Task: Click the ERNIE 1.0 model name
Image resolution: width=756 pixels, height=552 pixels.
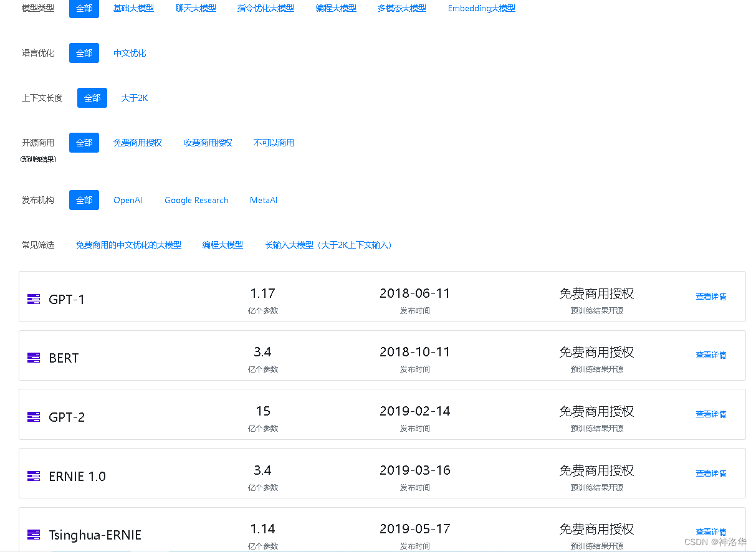Action: [77, 477]
